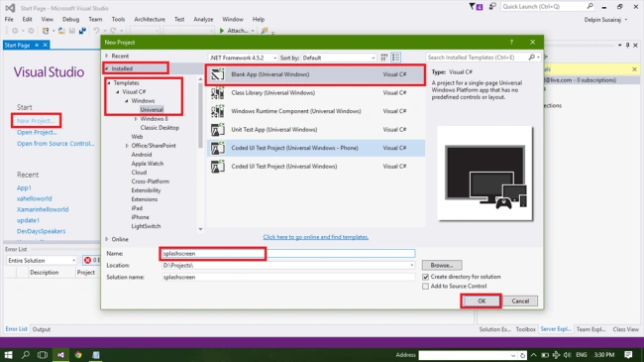Switch to the Server Explorer tab

point(555,329)
